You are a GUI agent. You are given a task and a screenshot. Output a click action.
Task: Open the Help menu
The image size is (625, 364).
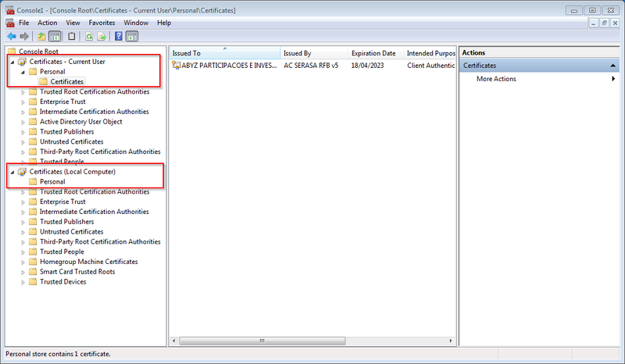point(164,23)
